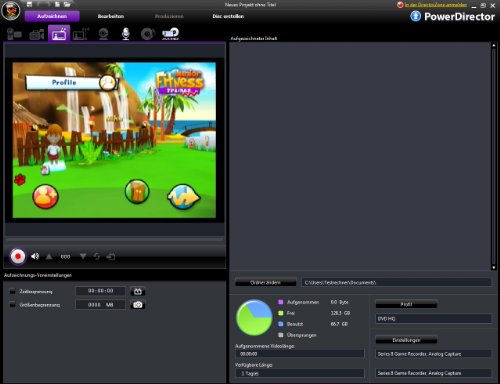The width and height of the screenshot is (500, 384).
Task: Click the preview progress slider bar
Action: (114, 239)
